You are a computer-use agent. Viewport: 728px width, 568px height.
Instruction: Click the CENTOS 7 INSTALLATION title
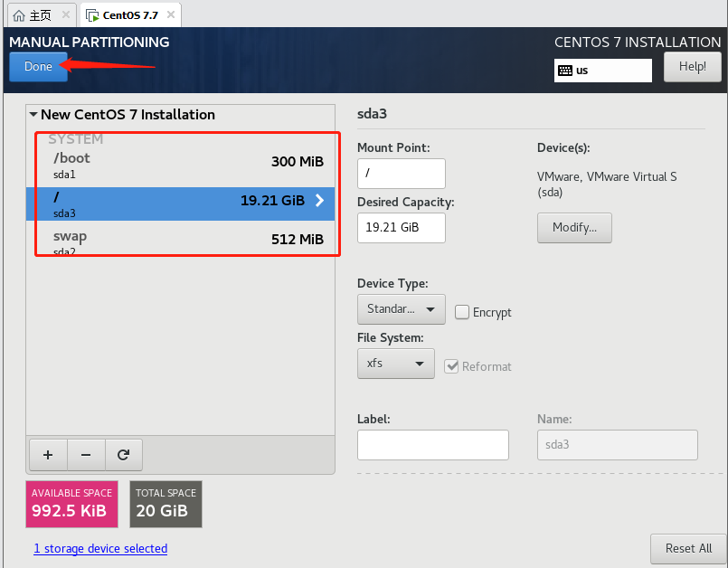point(638,43)
